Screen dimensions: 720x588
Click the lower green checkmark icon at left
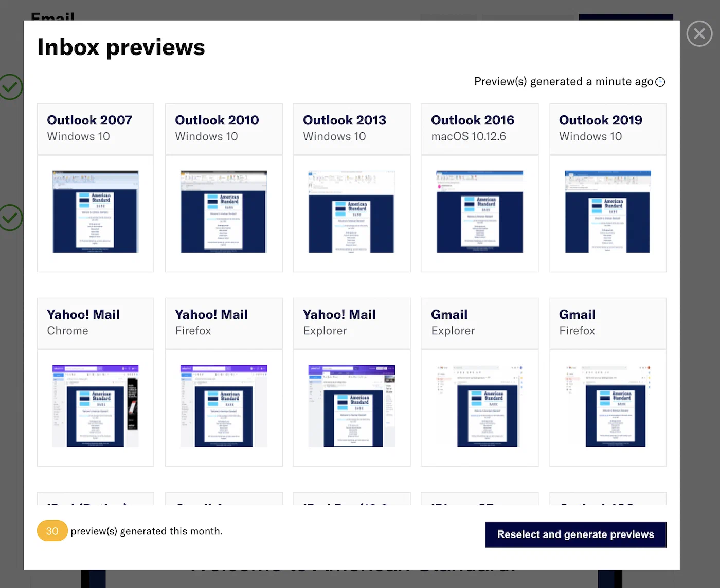[x=10, y=218]
